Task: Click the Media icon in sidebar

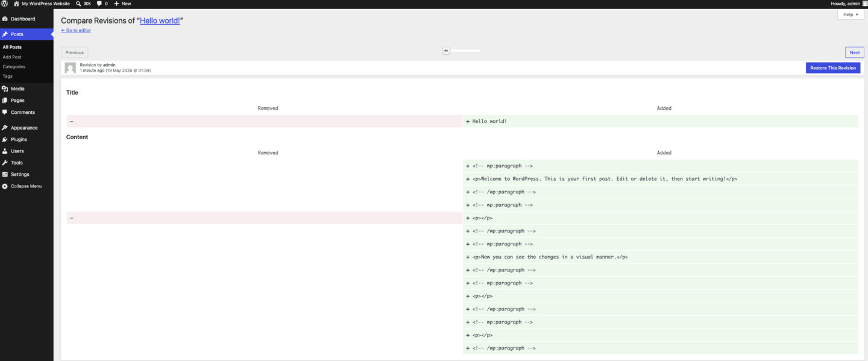Action: tap(5, 89)
